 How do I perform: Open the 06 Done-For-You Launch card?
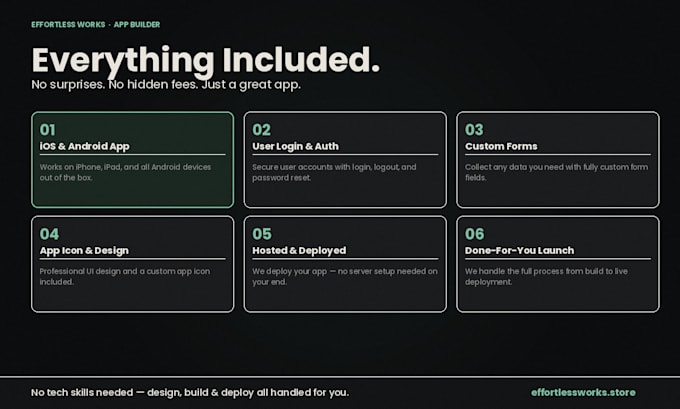coord(558,264)
